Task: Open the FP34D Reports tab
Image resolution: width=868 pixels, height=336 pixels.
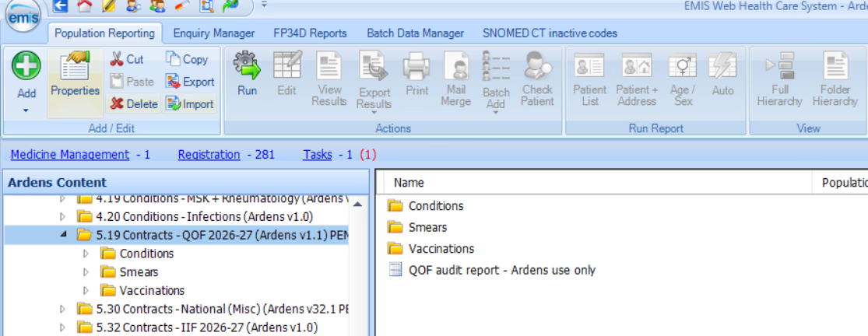Action: point(310,33)
